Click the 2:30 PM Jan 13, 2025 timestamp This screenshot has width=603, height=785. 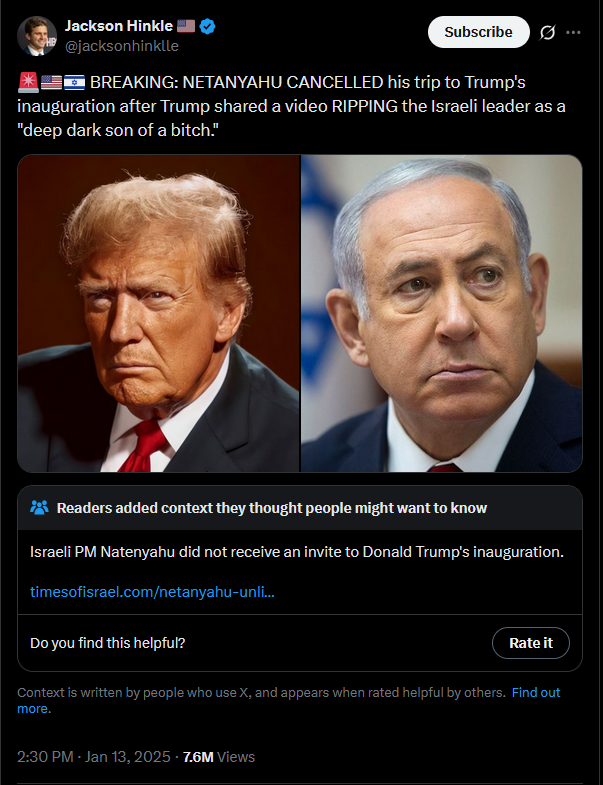tap(94, 756)
